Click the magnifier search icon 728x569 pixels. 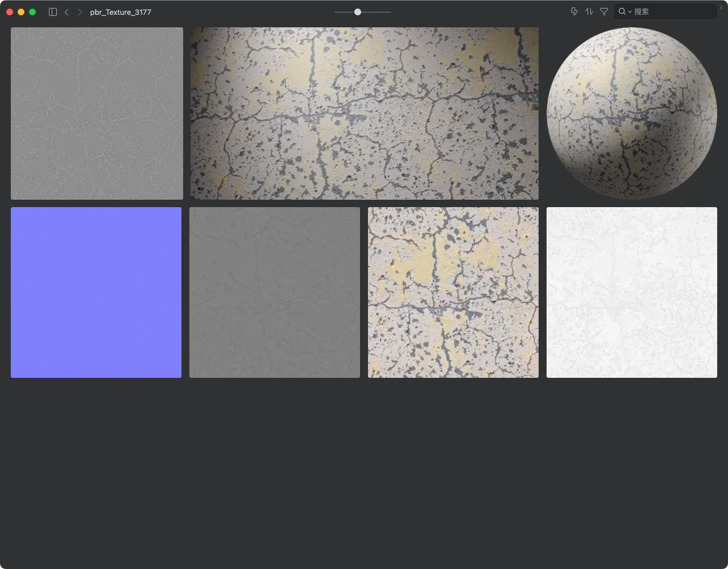[622, 11]
